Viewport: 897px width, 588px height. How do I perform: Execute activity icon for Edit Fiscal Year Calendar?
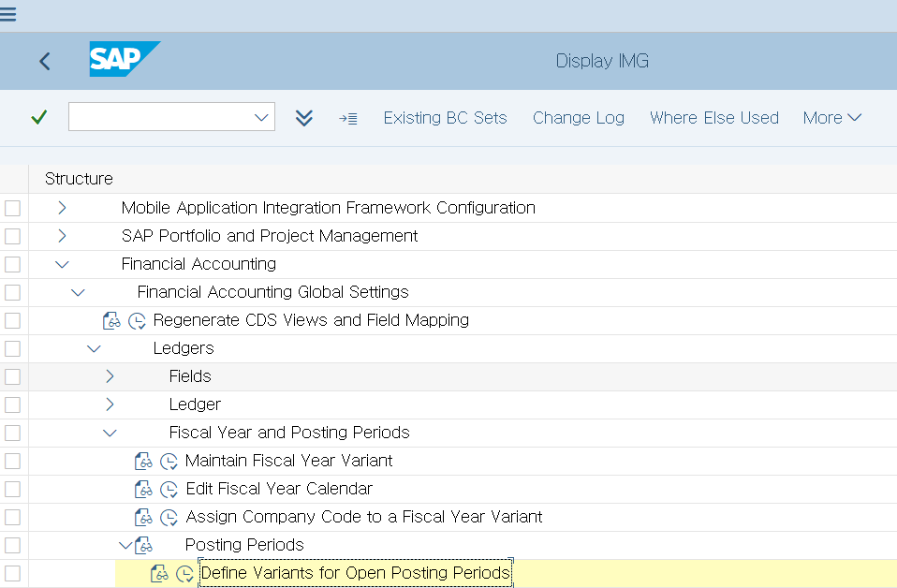click(169, 489)
